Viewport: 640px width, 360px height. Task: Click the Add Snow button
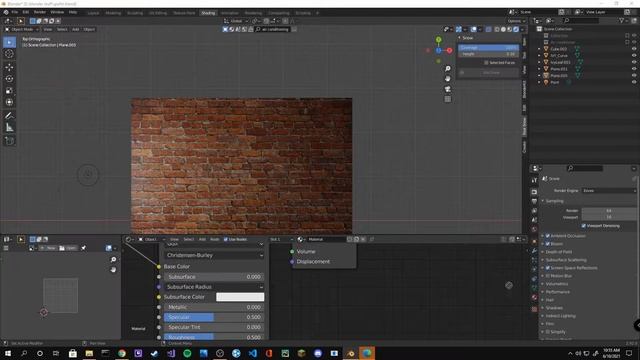tap(489, 73)
